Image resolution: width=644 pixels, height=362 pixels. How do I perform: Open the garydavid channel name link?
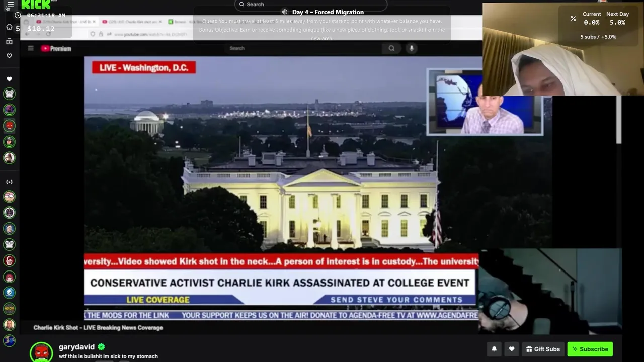pyautogui.click(x=76, y=347)
